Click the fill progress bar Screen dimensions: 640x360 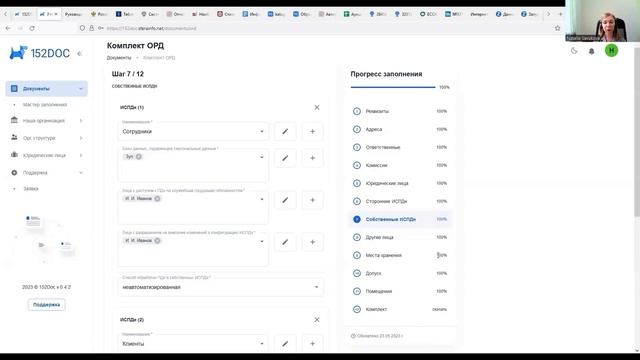click(393, 87)
